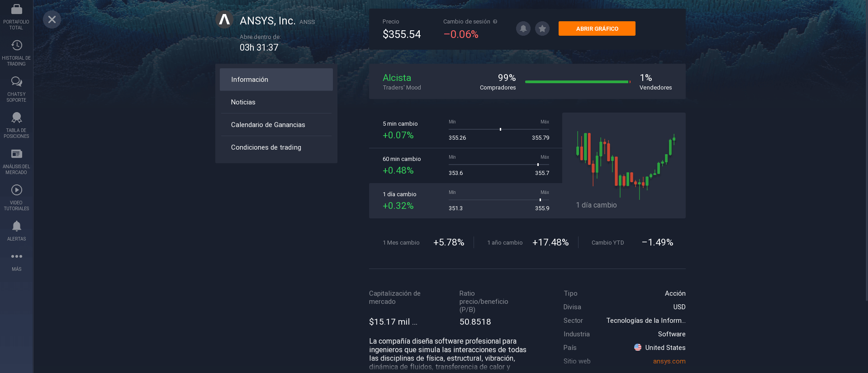
Task: Click the ANSS ticker symbol
Action: point(307,22)
